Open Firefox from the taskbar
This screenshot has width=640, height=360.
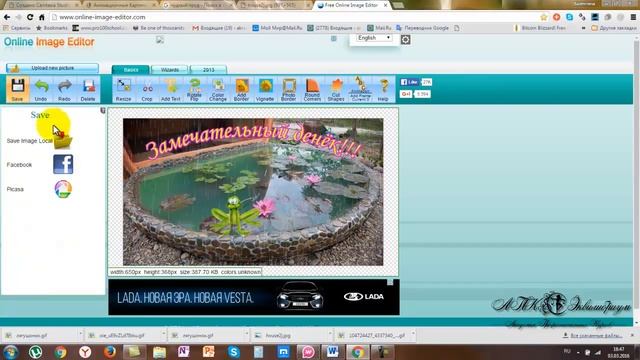(109, 352)
